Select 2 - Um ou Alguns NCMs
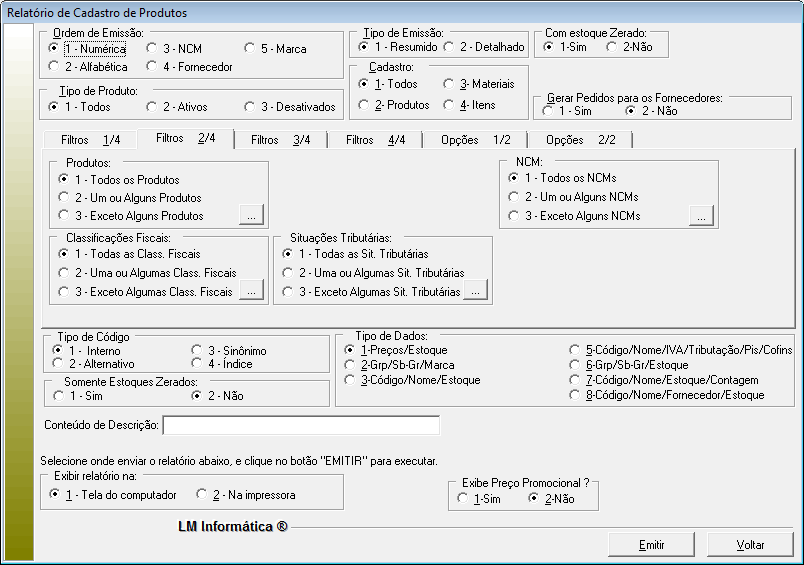804x565 pixels. [x=514, y=197]
